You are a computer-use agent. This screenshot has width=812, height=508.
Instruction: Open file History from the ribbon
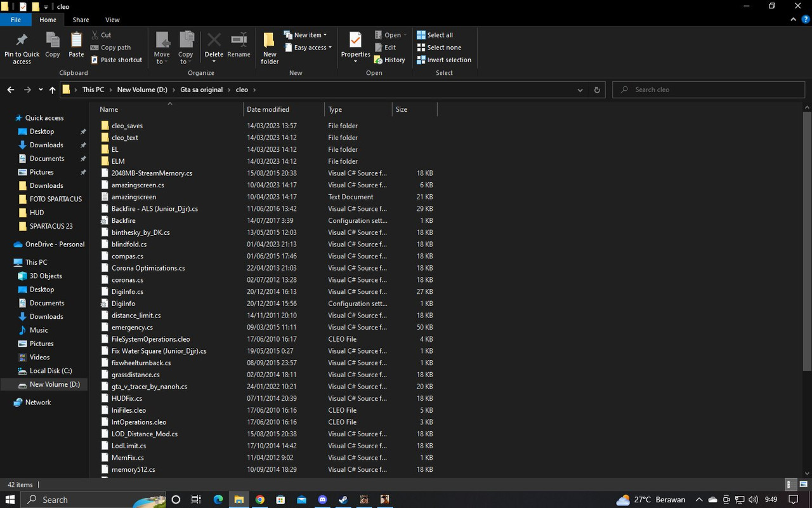tap(390, 60)
